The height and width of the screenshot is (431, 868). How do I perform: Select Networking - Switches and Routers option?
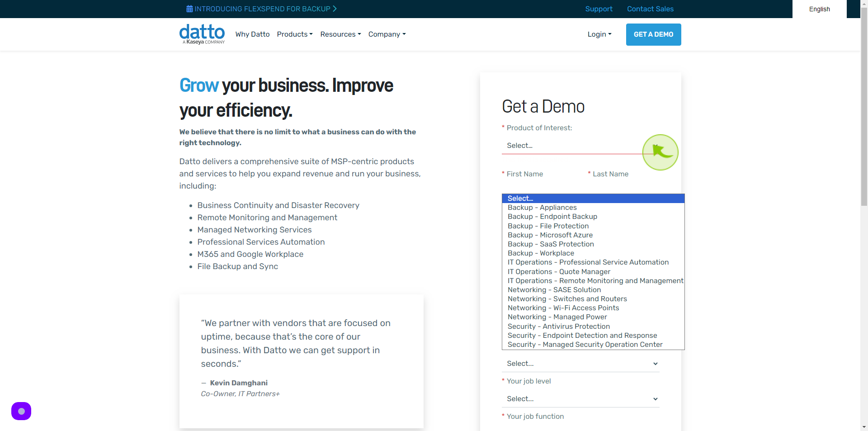(593, 299)
